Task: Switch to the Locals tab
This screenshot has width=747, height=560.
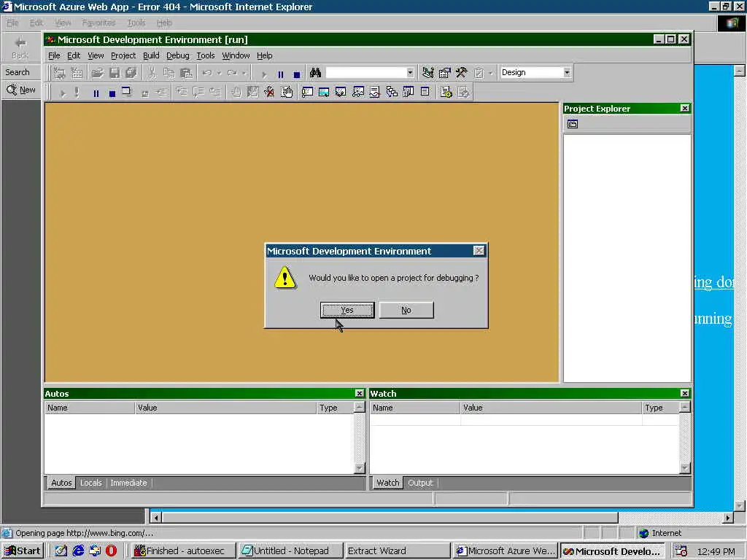Action: [91, 483]
